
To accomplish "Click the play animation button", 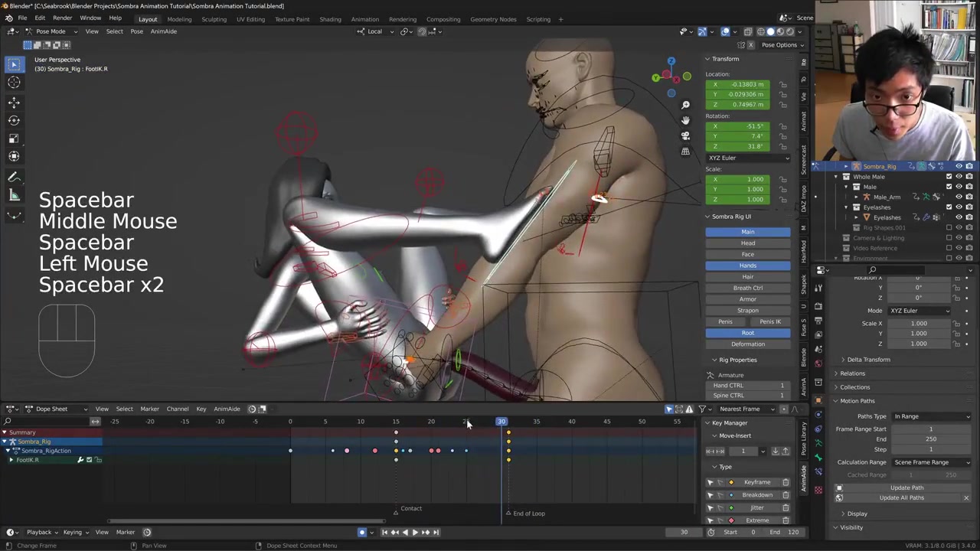I will [415, 532].
